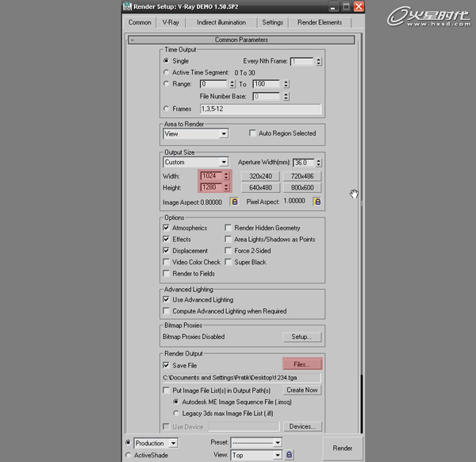Select Legacy 3ds max Image File List
This screenshot has height=462, width=476.
pos(176,413)
